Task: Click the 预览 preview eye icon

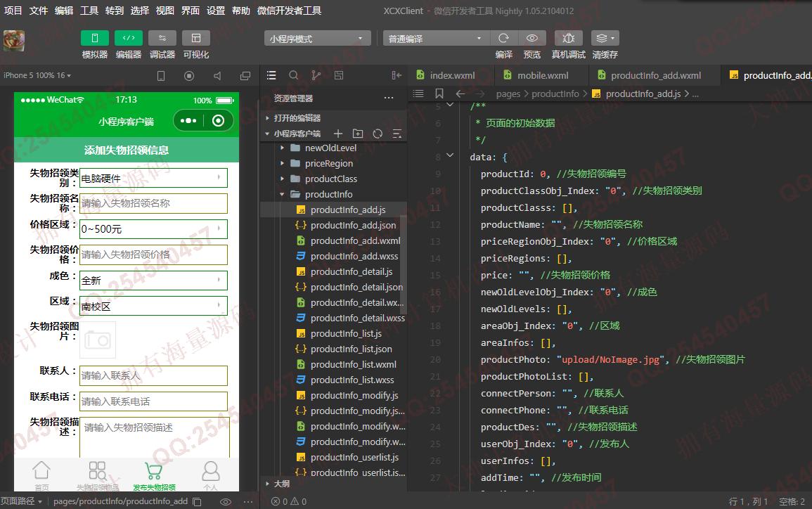Action: pyautogui.click(x=531, y=39)
